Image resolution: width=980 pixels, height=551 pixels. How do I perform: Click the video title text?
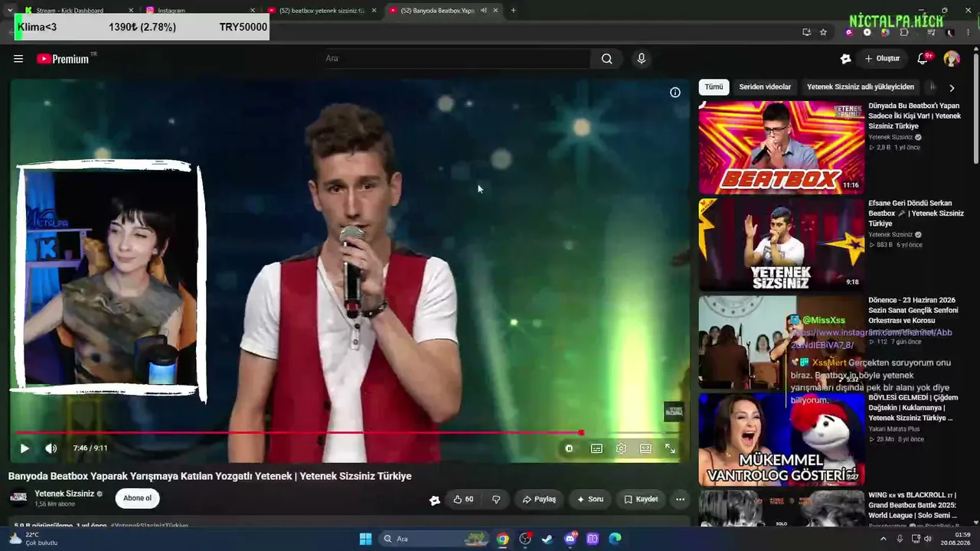pos(210,476)
